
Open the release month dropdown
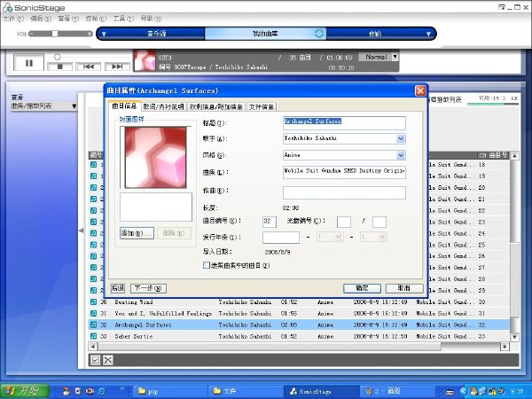[330, 237]
